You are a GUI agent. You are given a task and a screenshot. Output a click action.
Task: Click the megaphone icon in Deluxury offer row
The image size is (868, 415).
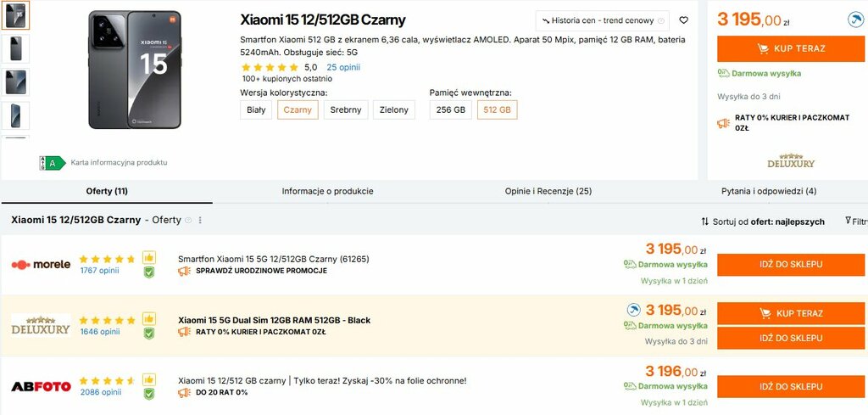click(184, 332)
